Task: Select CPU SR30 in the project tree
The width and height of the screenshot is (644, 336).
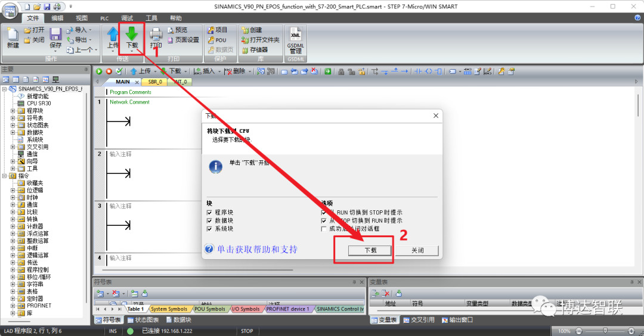Action: [x=39, y=104]
